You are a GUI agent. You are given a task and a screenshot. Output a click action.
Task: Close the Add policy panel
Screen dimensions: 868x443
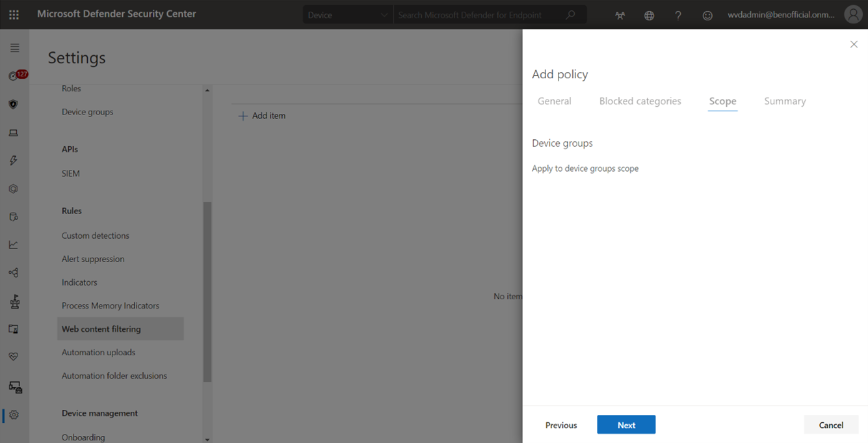(854, 44)
